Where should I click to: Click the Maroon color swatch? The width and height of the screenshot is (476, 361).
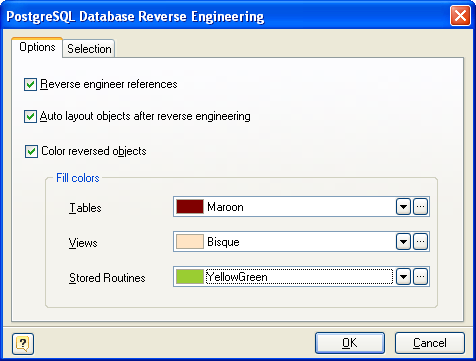190,207
